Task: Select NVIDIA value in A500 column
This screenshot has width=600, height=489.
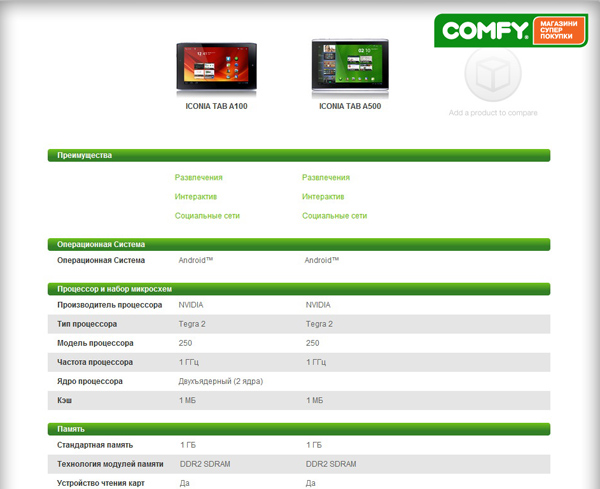Action: click(318, 305)
